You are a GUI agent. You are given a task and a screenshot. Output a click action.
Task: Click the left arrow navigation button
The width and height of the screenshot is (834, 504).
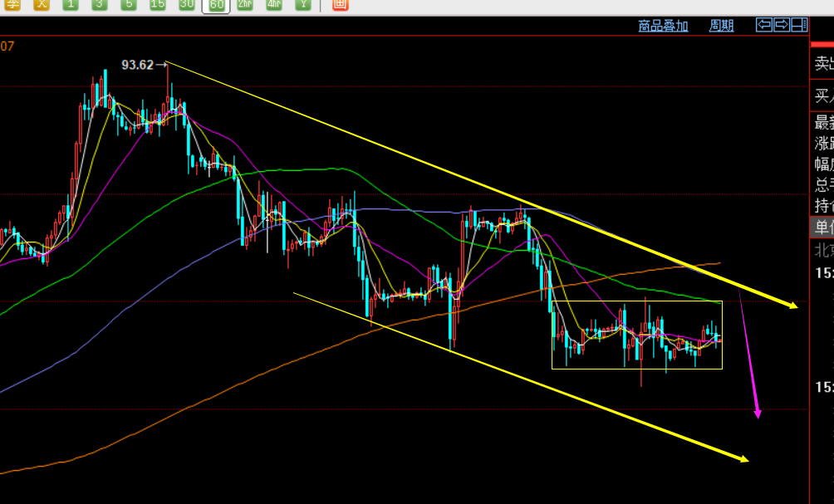764,25
